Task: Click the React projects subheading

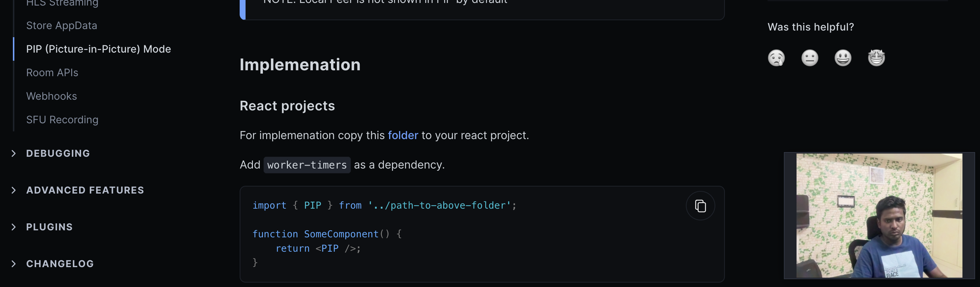Action: (287, 106)
